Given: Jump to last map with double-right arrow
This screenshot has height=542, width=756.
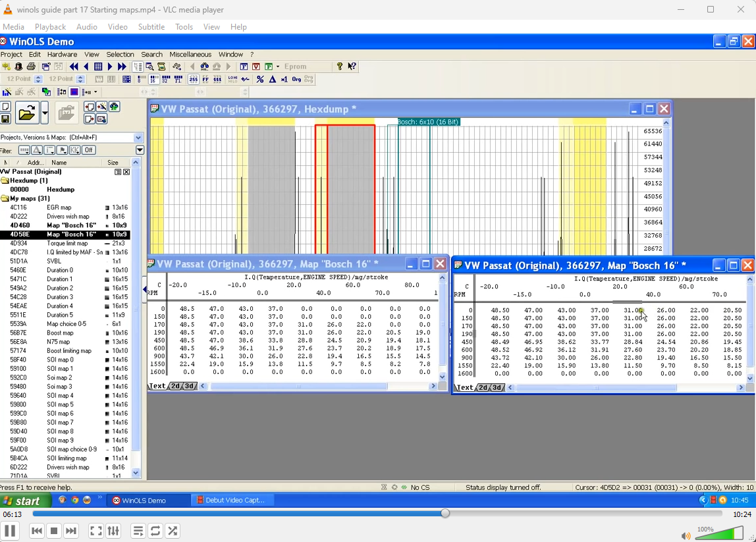Looking at the screenshot, I should 122,67.
